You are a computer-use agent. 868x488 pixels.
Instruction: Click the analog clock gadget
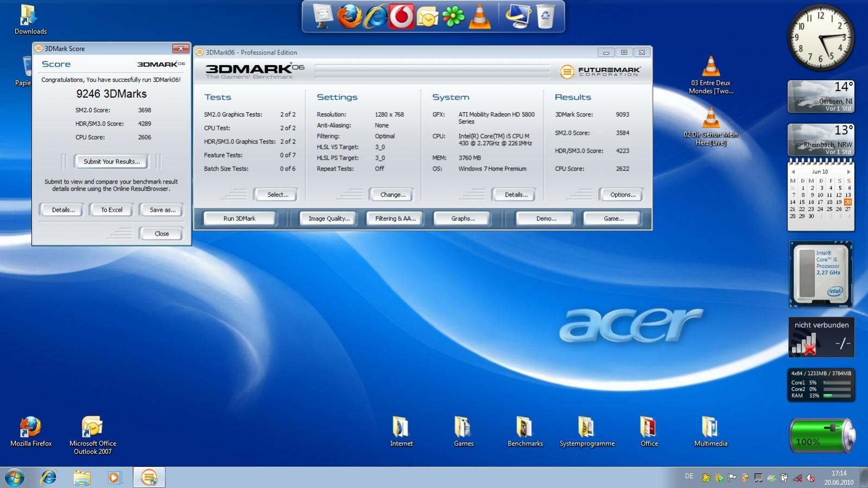point(820,37)
